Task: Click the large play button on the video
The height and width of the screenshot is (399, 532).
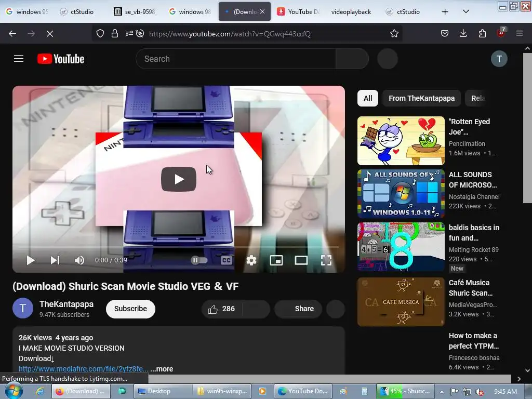Action: (x=179, y=179)
